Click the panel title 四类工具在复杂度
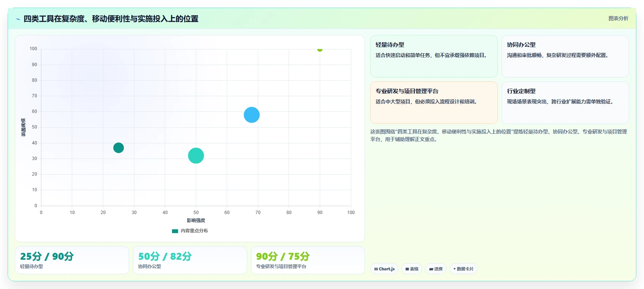This screenshot has height=289, width=644. (111, 19)
